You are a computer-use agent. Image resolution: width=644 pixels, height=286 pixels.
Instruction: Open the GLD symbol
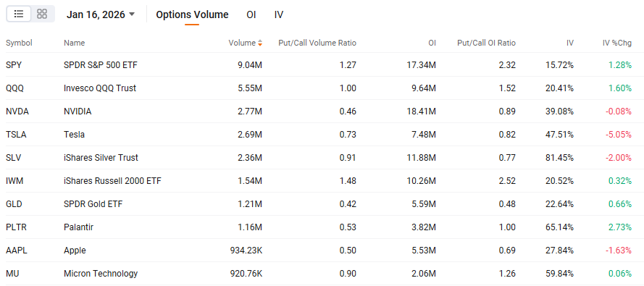click(x=14, y=204)
